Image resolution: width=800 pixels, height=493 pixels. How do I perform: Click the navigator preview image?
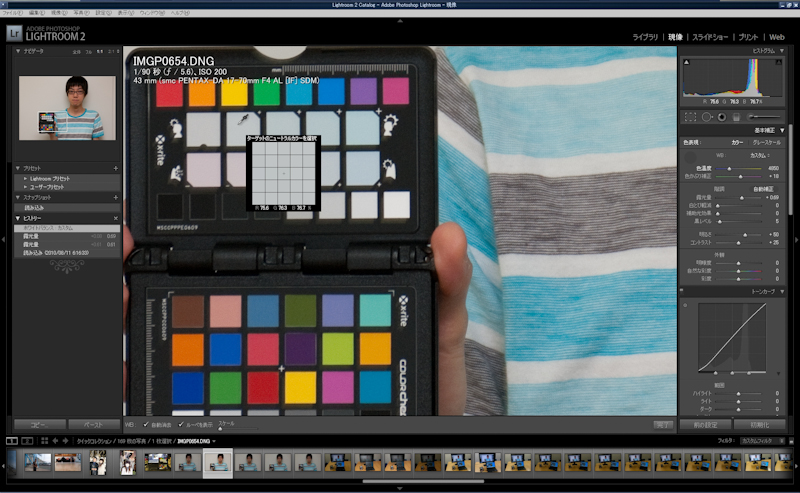67,108
